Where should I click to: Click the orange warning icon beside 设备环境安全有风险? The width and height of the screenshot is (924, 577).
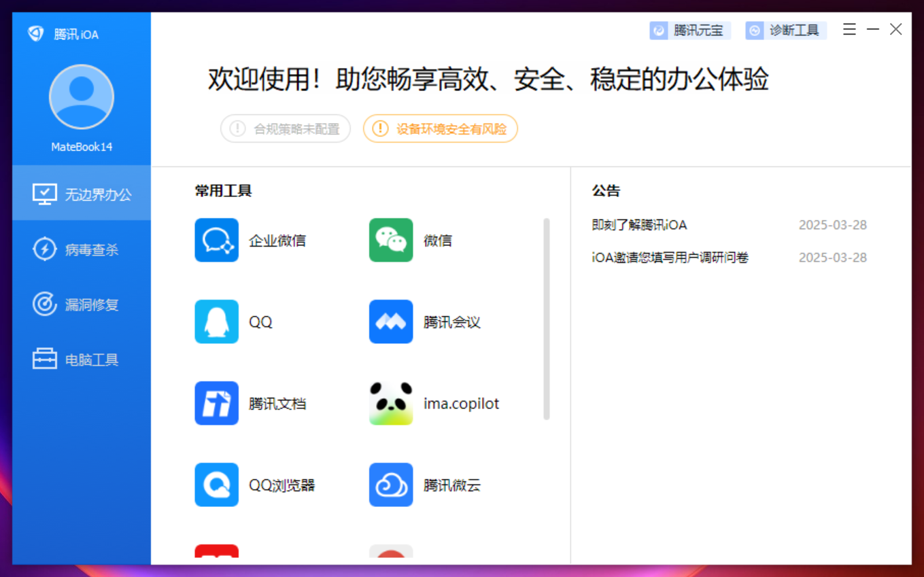pos(380,128)
